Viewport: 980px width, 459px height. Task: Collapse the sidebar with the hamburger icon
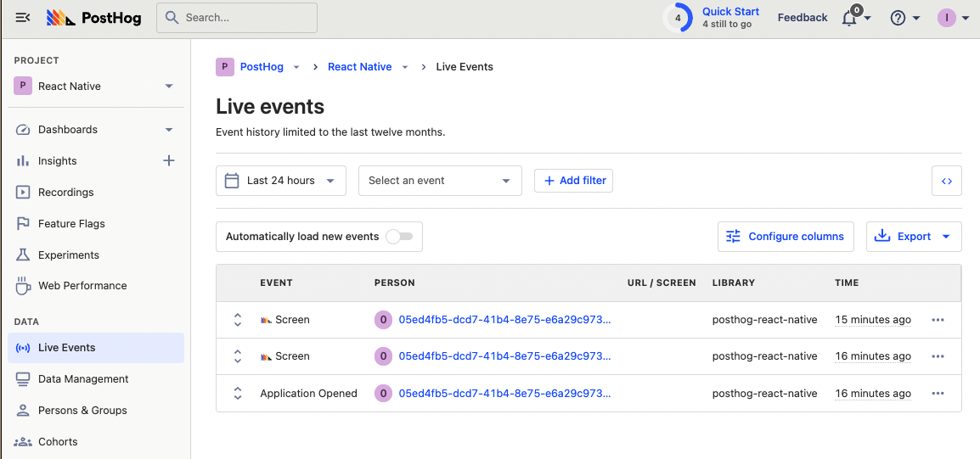pyautogui.click(x=23, y=18)
